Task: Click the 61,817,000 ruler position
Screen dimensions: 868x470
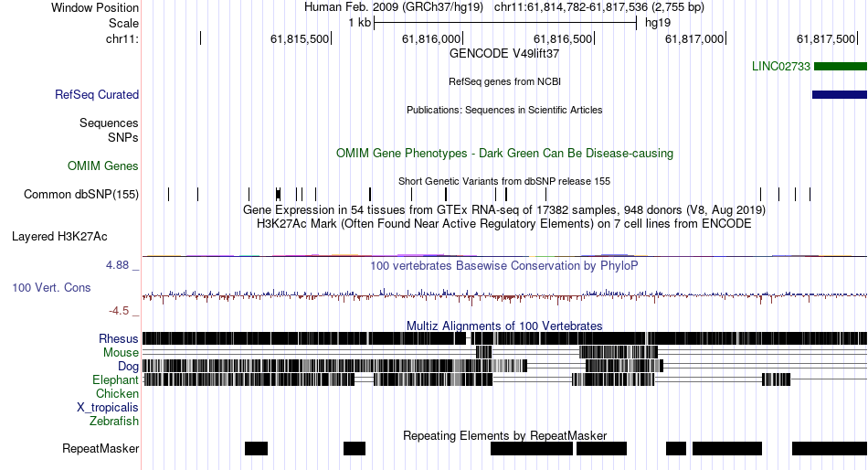Action: pyautogui.click(x=694, y=38)
